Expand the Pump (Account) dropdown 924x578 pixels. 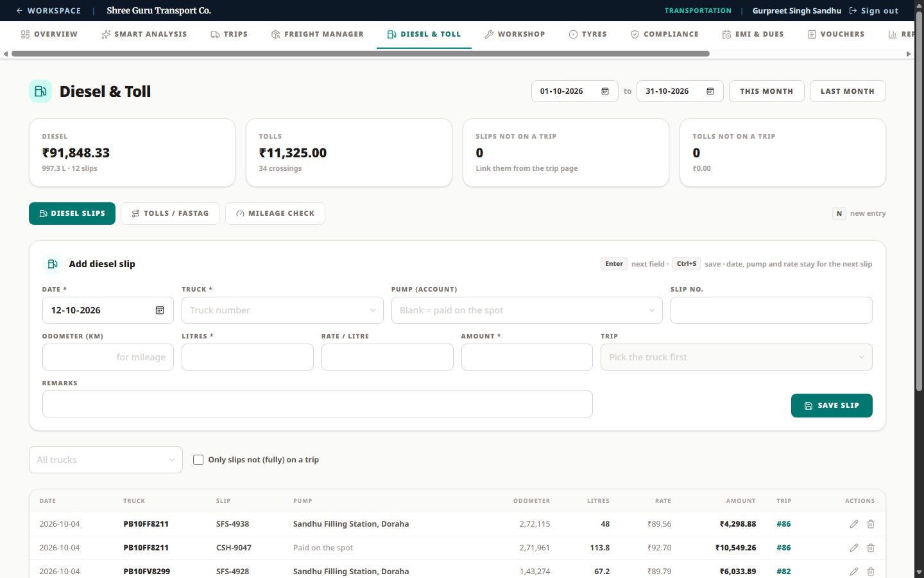click(527, 310)
